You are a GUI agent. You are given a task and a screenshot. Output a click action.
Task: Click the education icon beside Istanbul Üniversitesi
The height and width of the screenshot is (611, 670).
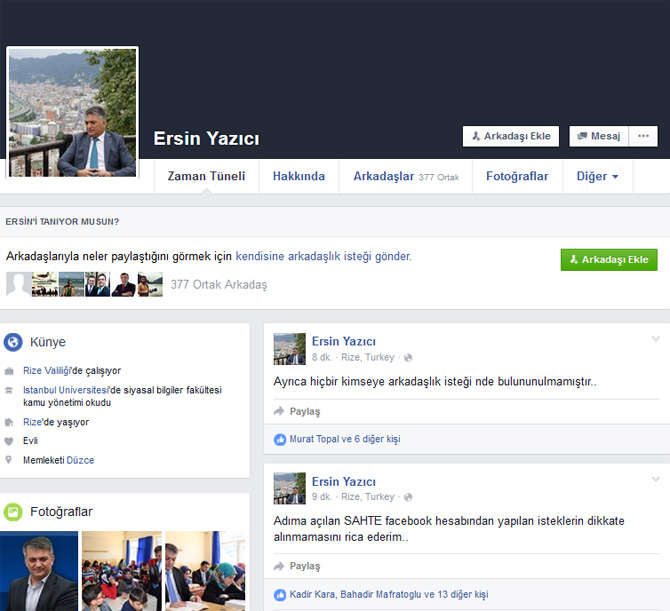(x=9, y=390)
